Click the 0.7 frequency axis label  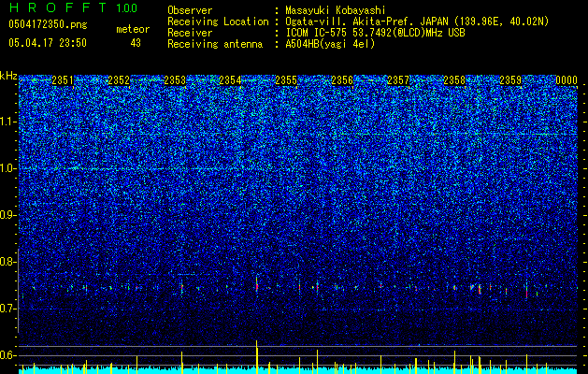pos(8,309)
